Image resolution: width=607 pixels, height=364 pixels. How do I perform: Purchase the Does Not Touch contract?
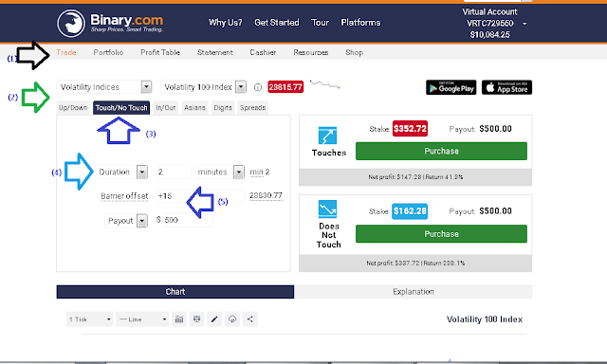pos(441,233)
